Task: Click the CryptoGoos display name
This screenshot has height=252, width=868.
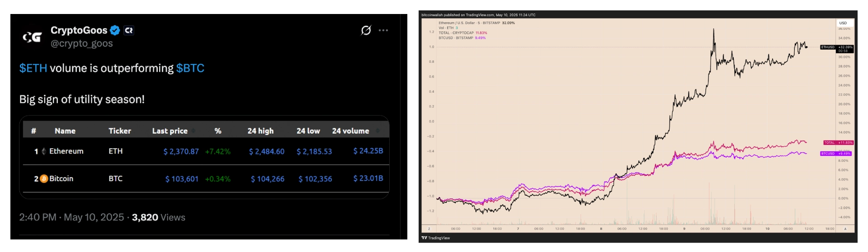Action: [x=79, y=30]
